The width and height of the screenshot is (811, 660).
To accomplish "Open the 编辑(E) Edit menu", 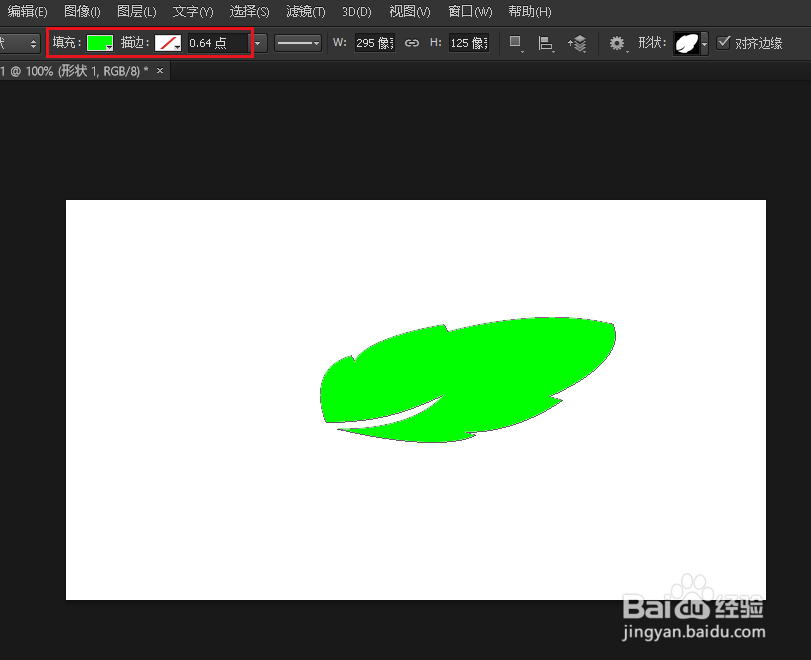I will [x=27, y=11].
